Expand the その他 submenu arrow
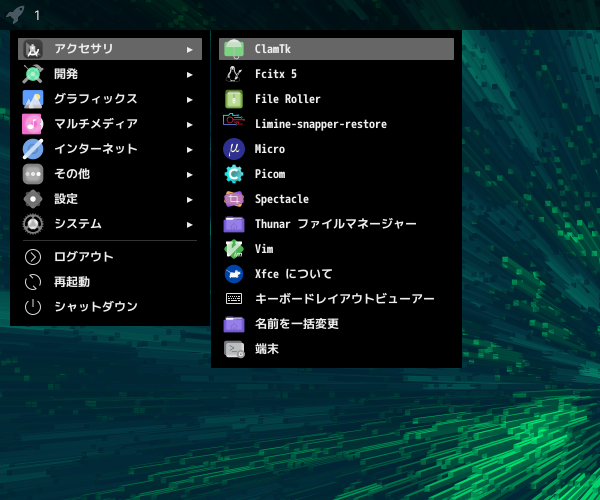 pyautogui.click(x=189, y=175)
